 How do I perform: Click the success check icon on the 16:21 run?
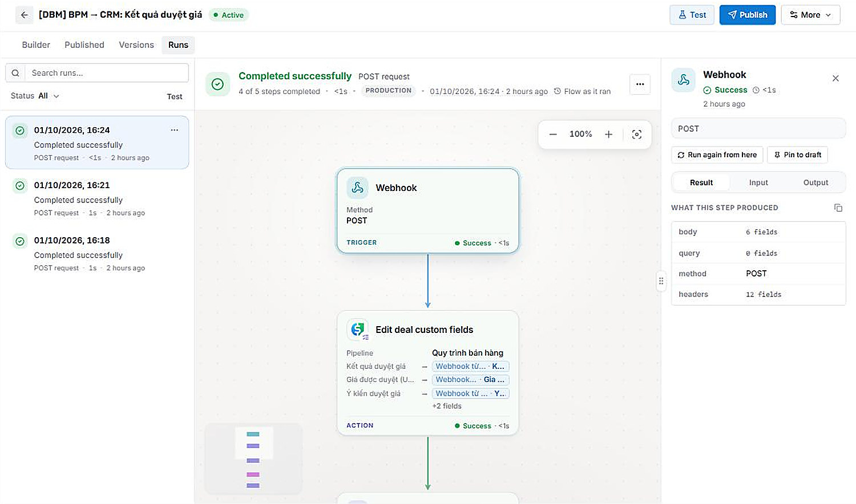(x=20, y=186)
